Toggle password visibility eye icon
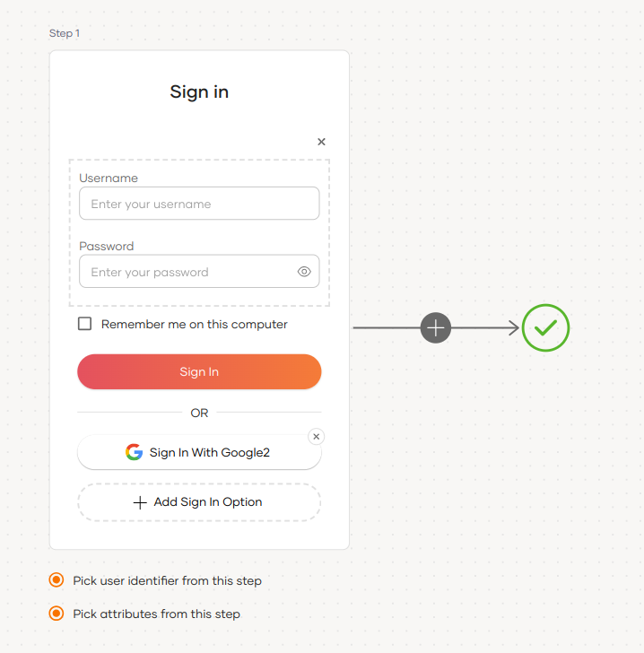 point(304,272)
